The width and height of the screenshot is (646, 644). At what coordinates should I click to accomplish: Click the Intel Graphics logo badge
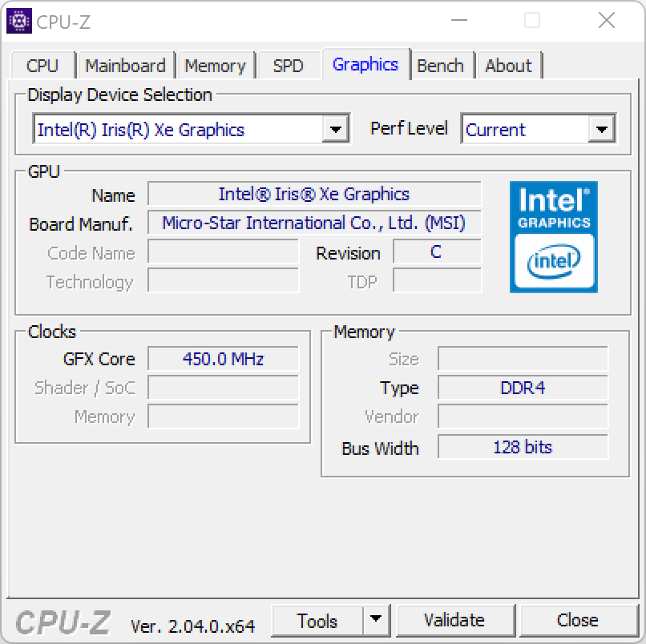pos(553,237)
